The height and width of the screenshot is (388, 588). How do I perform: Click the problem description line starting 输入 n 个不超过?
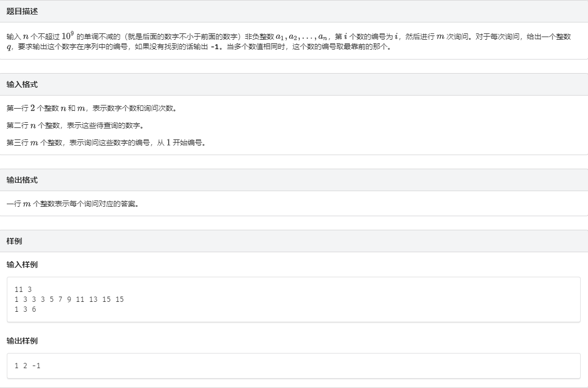(288, 36)
